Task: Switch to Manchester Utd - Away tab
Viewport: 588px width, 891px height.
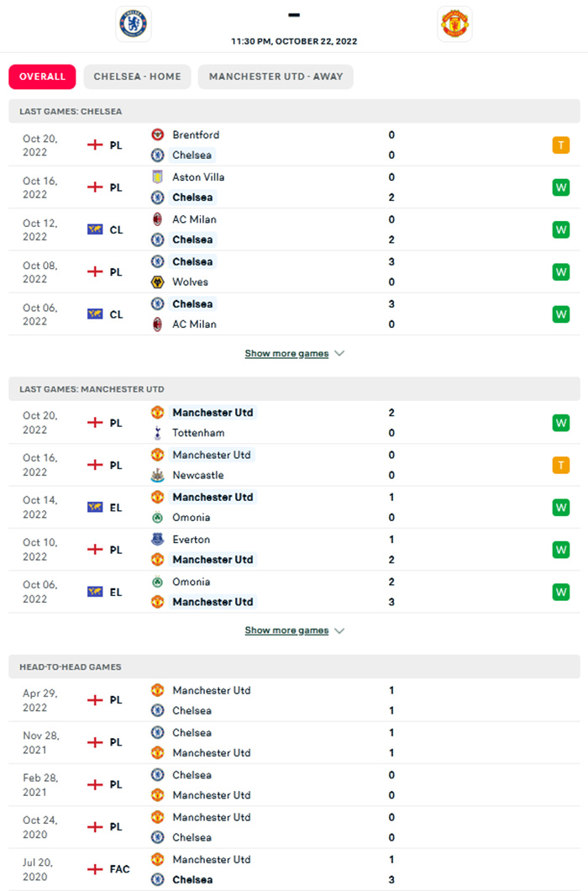Action: [276, 76]
